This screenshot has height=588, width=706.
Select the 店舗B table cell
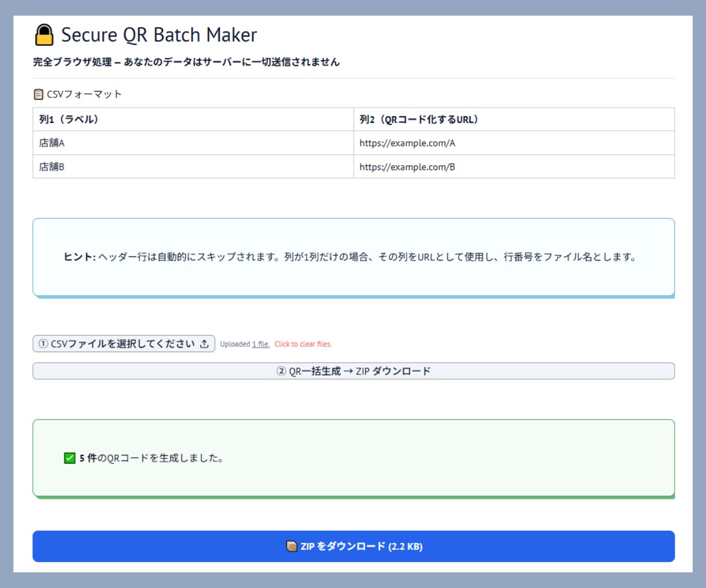[x=193, y=167]
